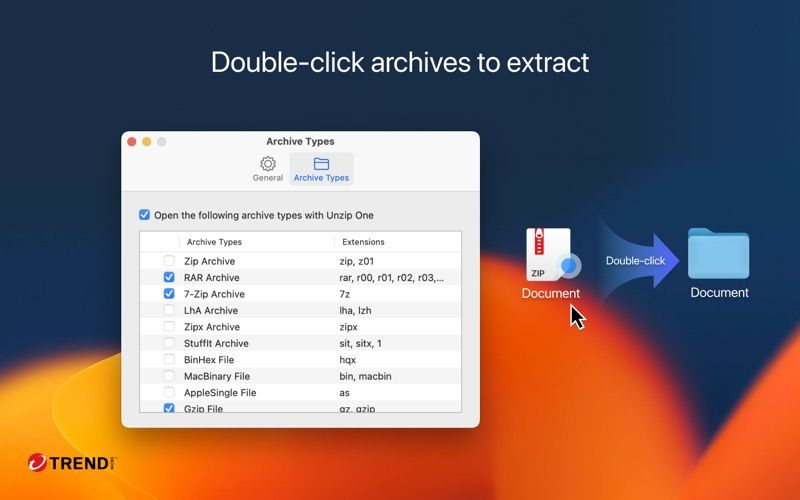Open the General preferences gear icon
The height and width of the screenshot is (500, 800).
click(x=268, y=163)
